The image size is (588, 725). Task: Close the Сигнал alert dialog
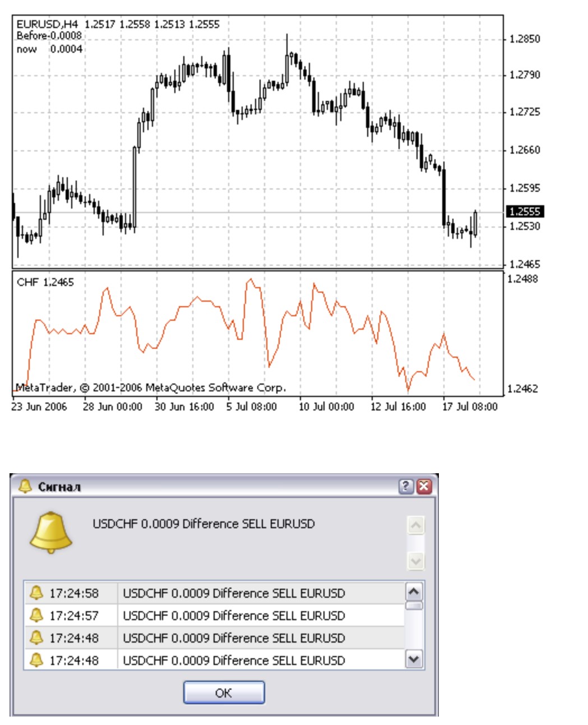coord(424,486)
